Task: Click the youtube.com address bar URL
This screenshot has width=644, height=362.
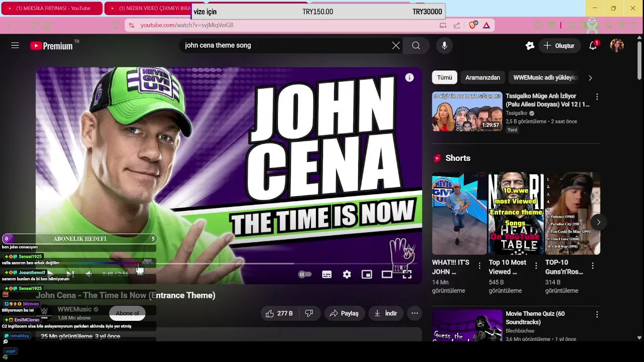Action: [187, 25]
